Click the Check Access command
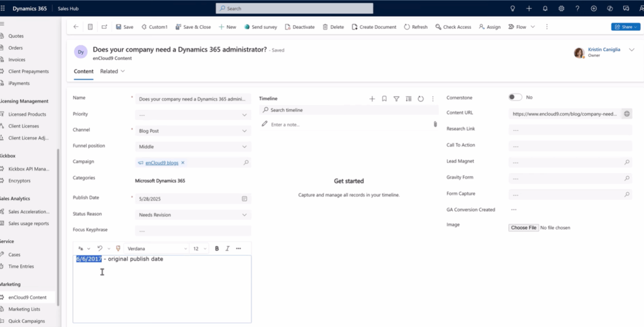Viewport: 644px width, 327px height. (x=453, y=26)
